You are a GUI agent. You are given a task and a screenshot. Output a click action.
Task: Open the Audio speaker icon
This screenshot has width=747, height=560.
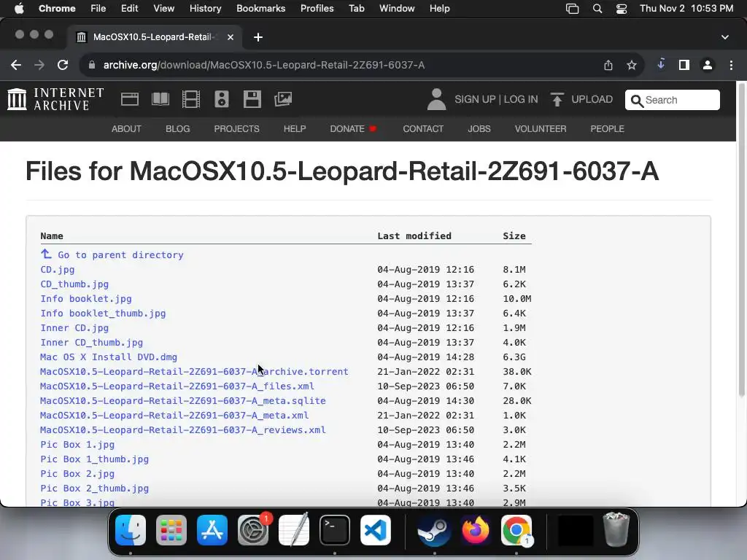[222, 99]
